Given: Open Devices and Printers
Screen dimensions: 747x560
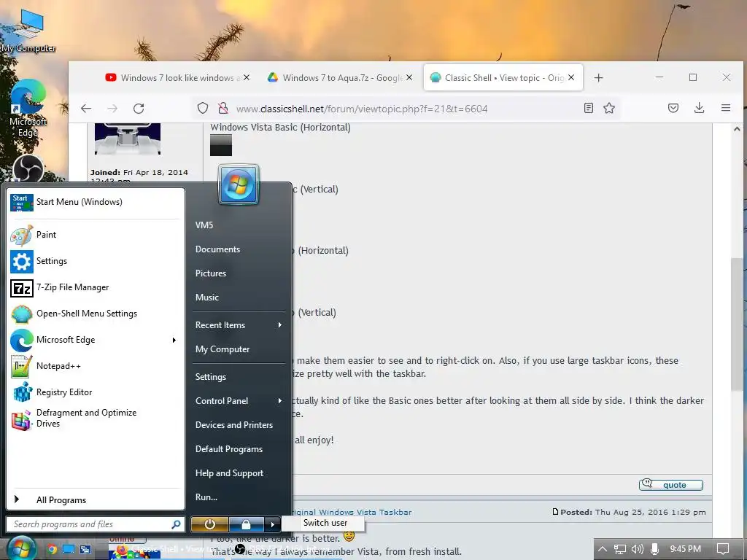Looking at the screenshot, I should [239, 425].
